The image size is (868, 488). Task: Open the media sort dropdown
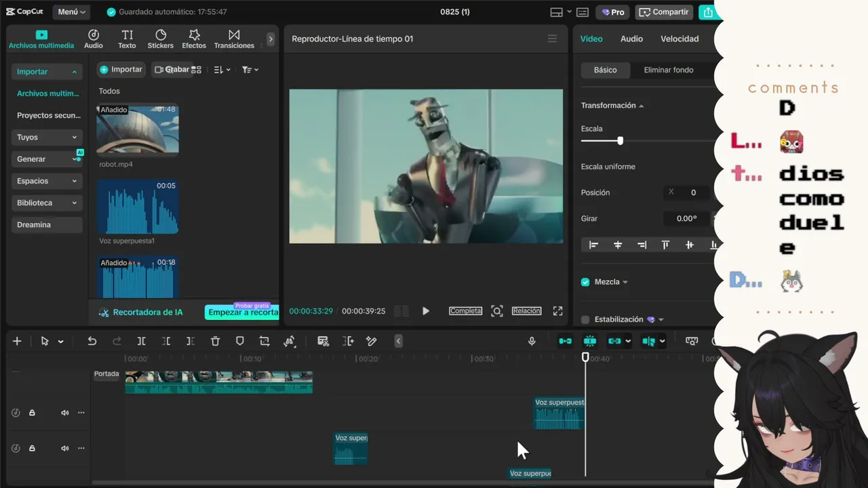(222, 70)
